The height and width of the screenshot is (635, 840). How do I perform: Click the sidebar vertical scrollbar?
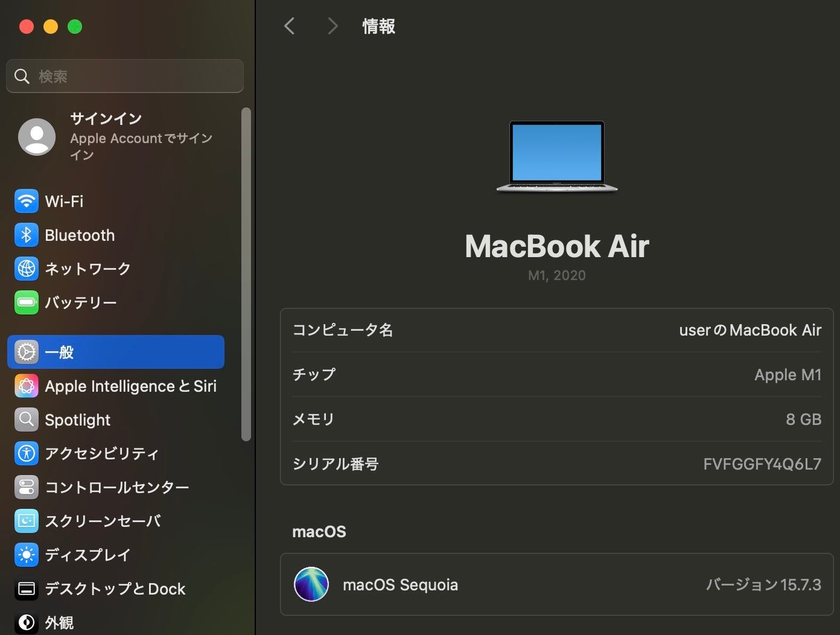pyautogui.click(x=246, y=275)
